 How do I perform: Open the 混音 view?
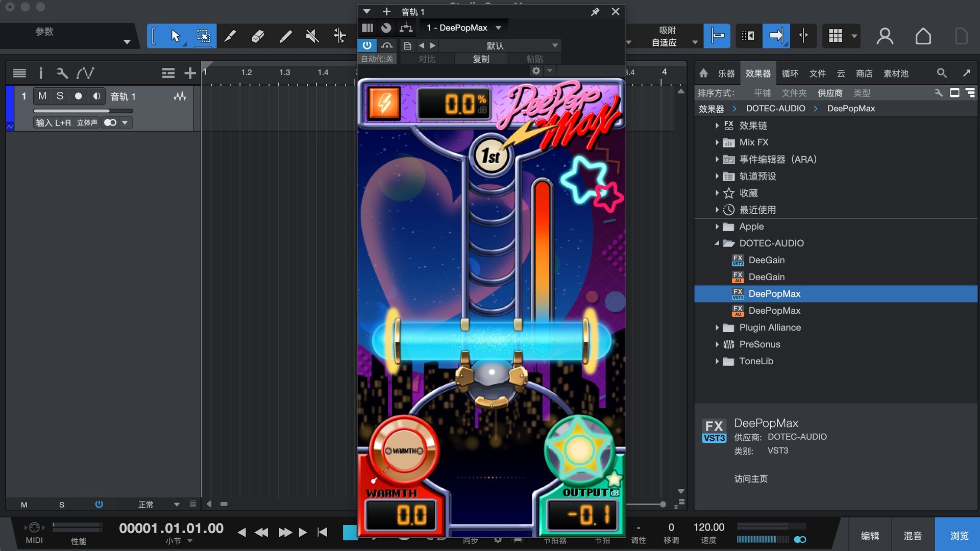(x=913, y=536)
